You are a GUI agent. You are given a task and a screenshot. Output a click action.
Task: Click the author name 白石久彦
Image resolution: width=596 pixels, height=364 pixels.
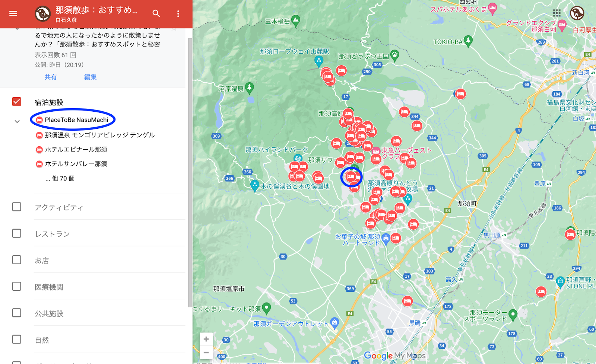pyautogui.click(x=66, y=20)
